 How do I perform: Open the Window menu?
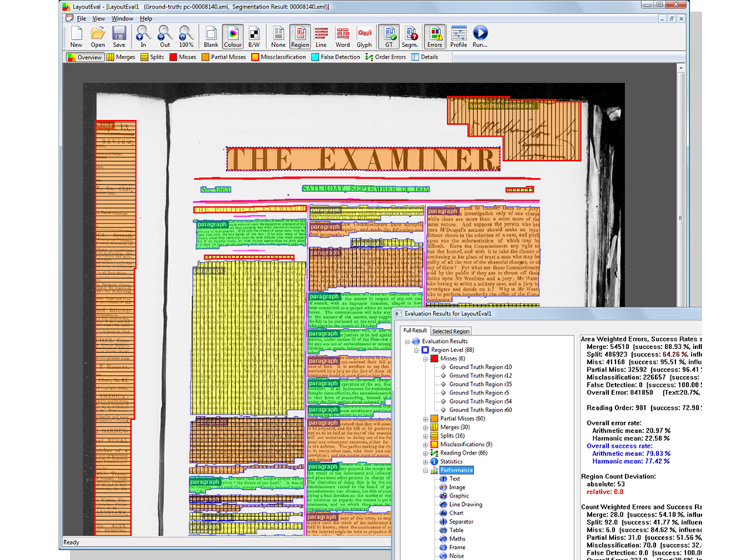(123, 18)
